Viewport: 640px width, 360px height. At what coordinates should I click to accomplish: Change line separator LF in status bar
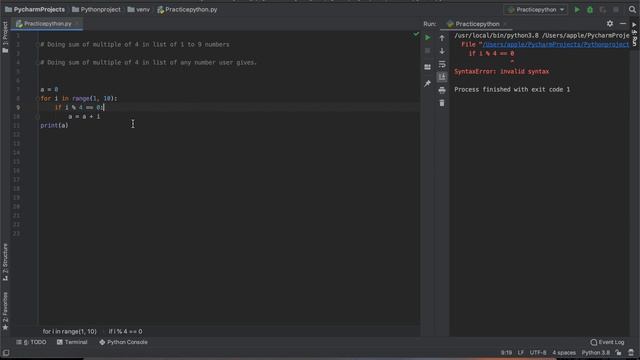click(x=521, y=353)
